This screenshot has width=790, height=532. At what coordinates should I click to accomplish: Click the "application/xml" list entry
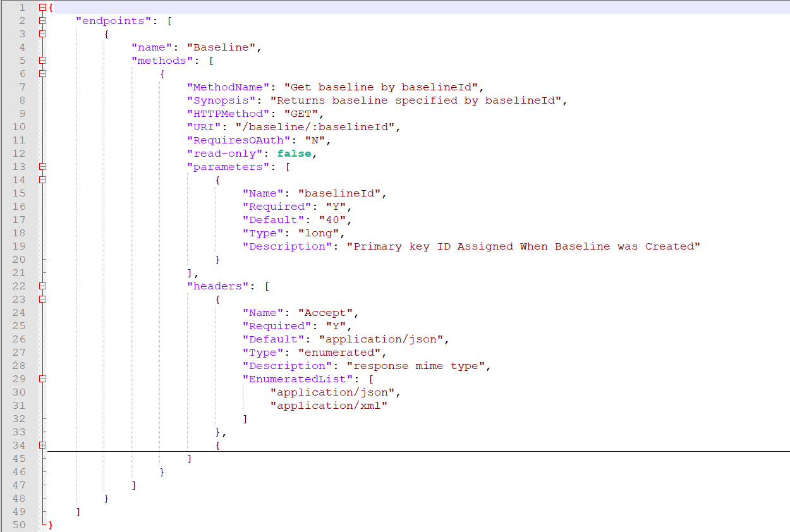pos(329,406)
